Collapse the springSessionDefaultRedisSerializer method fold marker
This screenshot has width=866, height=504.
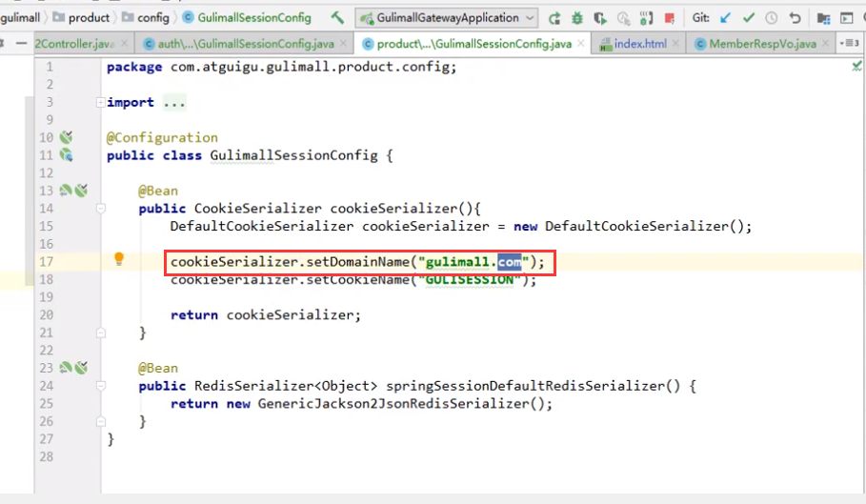(x=100, y=386)
